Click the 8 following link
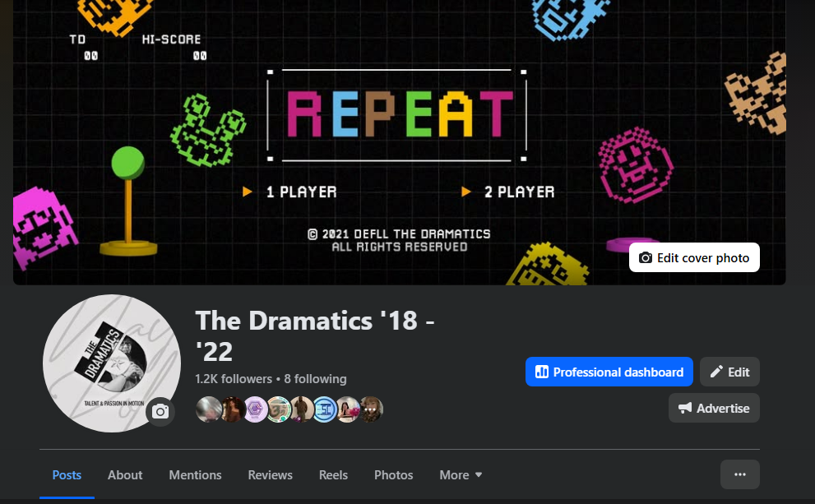 (x=315, y=379)
